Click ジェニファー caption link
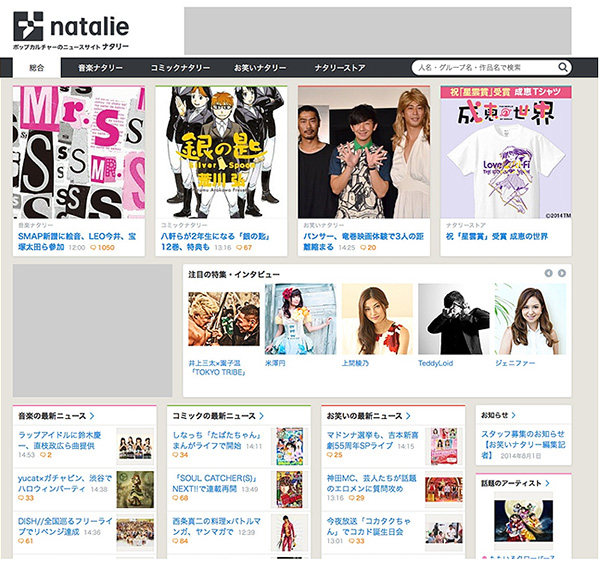 coord(515,363)
